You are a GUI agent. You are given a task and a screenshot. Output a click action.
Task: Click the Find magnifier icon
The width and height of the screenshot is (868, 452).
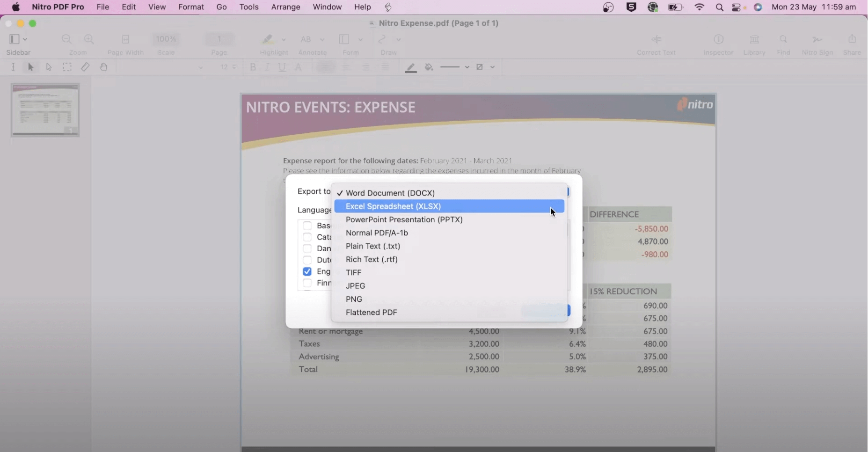coord(783,40)
